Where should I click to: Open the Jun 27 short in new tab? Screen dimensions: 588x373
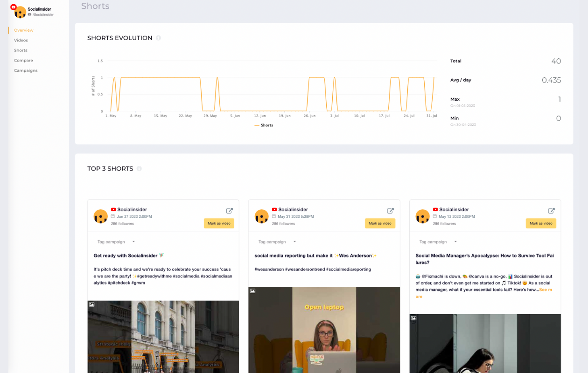click(229, 211)
